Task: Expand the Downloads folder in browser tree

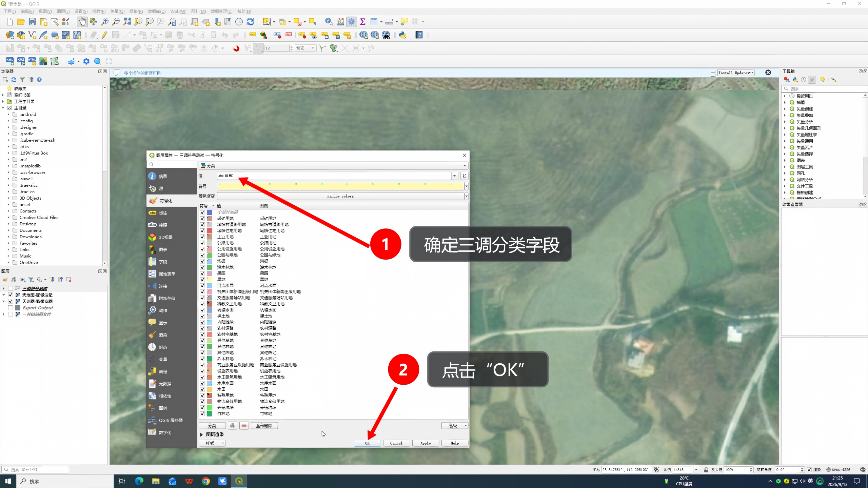Action: pyautogui.click(x=8, y=237)
